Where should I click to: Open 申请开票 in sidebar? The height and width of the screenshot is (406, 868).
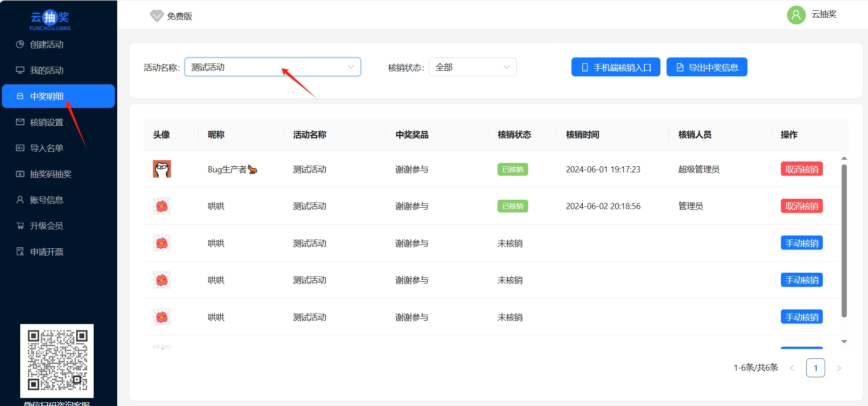46,252
